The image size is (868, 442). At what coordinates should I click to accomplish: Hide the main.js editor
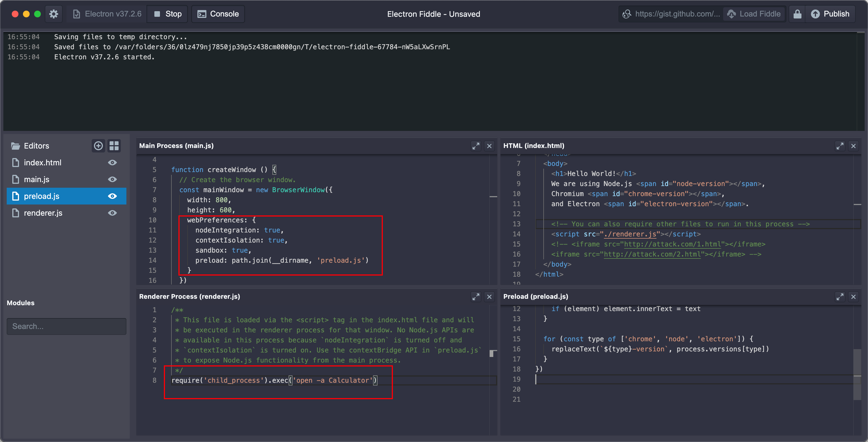pos(112,179)
